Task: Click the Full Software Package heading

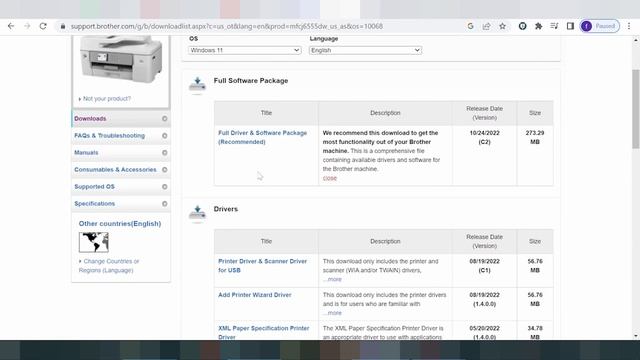Action: click(251, 81)
